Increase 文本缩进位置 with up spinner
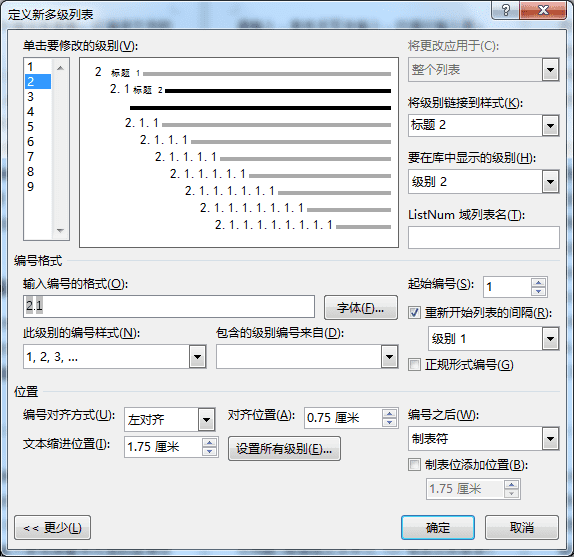The width and height of the screenshot is (574, 557). (209, 443)
